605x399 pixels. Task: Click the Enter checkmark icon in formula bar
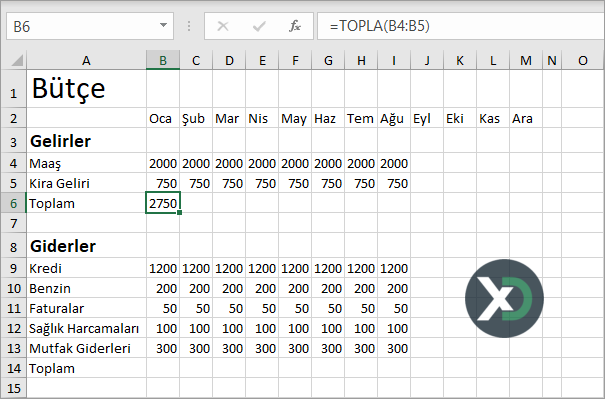259,26
